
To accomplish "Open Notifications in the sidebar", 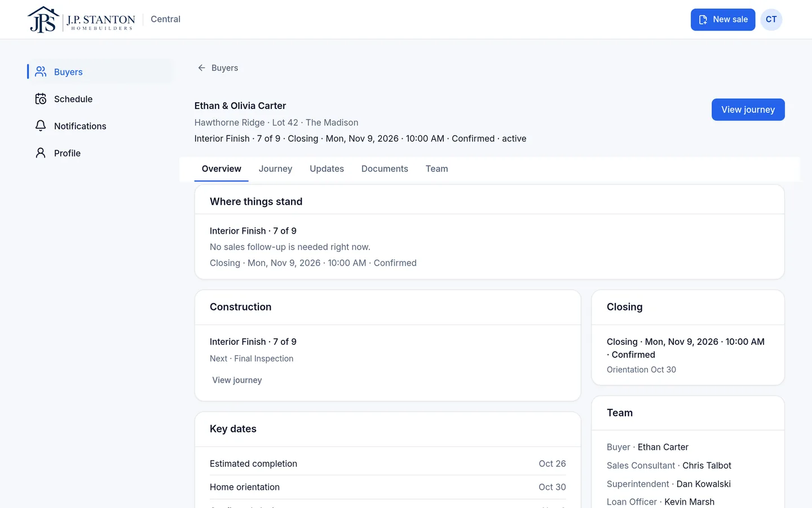I will pyautogui.click(x=100, y=126).
